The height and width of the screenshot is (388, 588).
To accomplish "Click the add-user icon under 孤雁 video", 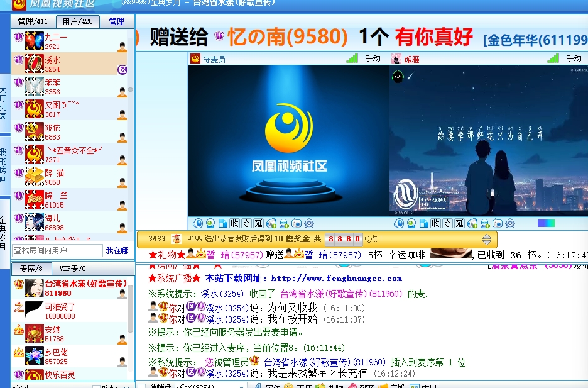I will (x=485, y=224).
